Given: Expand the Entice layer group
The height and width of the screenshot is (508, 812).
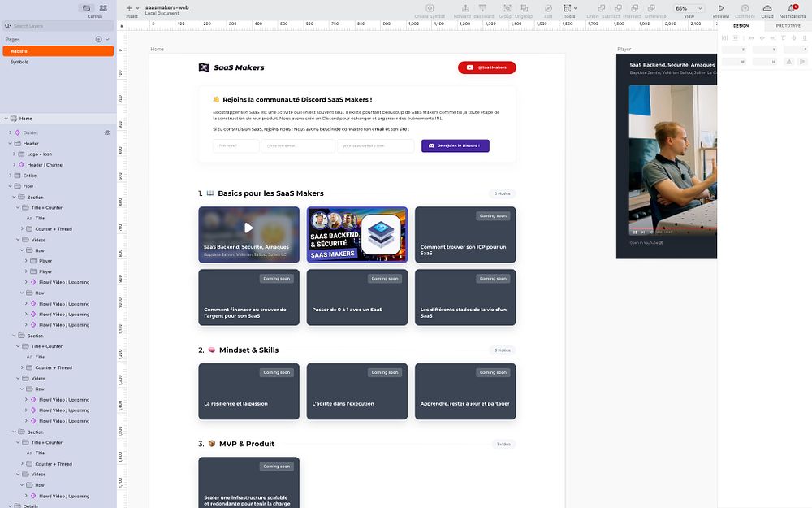Looking at the screenshot, I should point(10,176).
